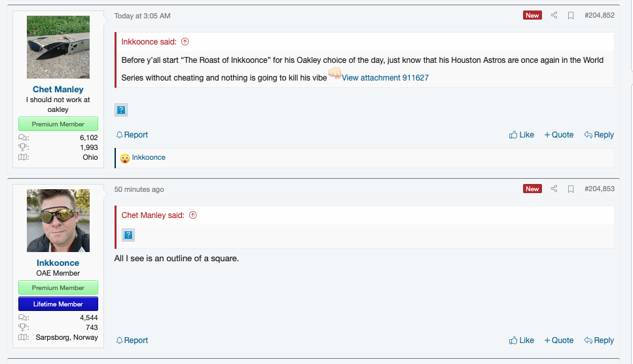
Task: Share post #204,852 via share icon
Action: pyautogui.click(x=554, y=16)
